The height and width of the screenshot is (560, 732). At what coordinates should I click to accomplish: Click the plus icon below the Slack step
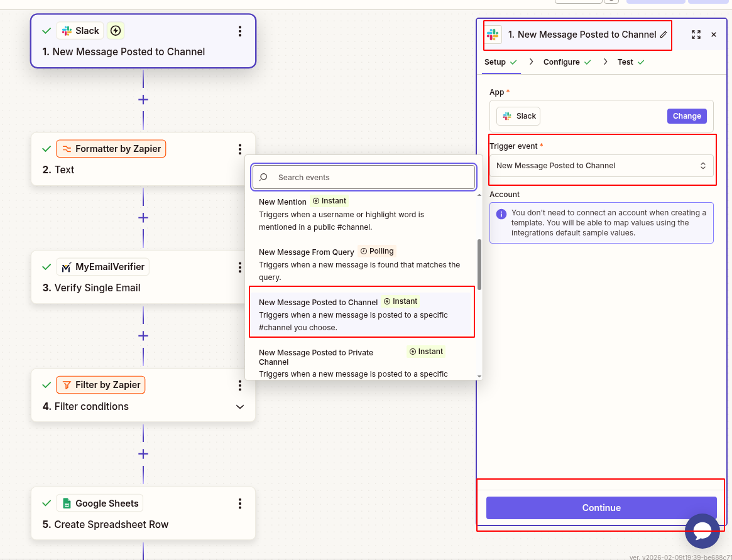pyautogui.click(x=143, y=99)
